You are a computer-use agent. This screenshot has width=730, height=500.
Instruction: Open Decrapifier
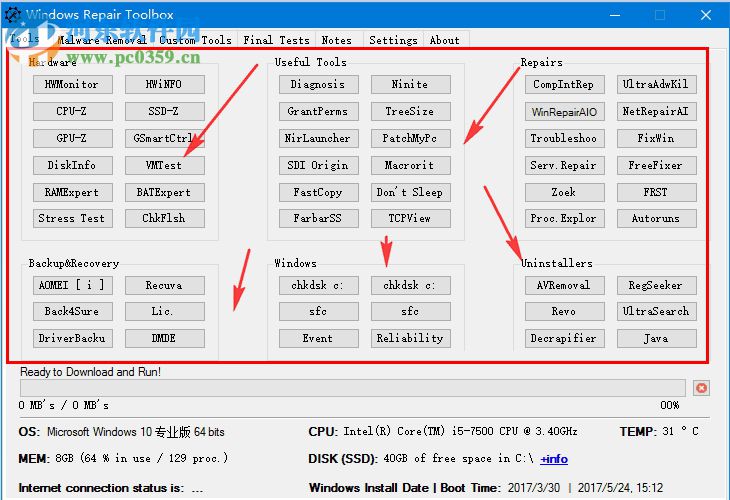pyautogui.click(x=564, y=338)
